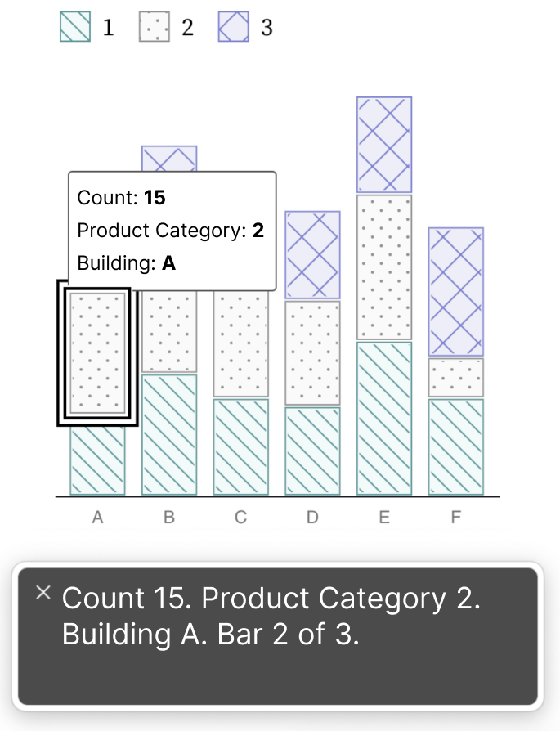Select the striped category 1 bar for A
The image size is (560, 731).
click(x=97, y=460)
